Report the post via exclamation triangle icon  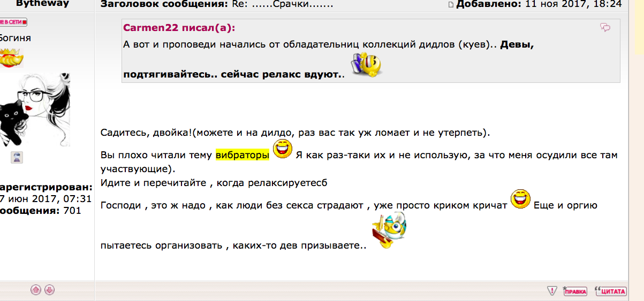pyautogui.click(x=552, y=291)
